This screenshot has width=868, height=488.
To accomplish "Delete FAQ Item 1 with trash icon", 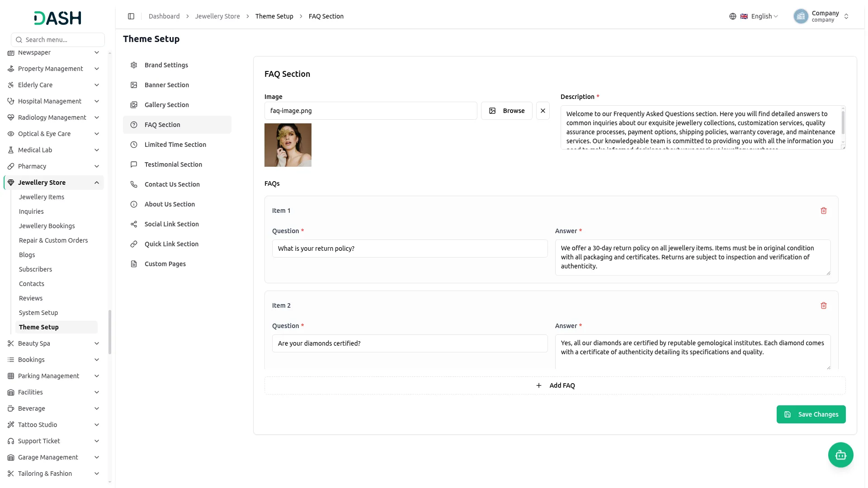I will click(824, 211).
